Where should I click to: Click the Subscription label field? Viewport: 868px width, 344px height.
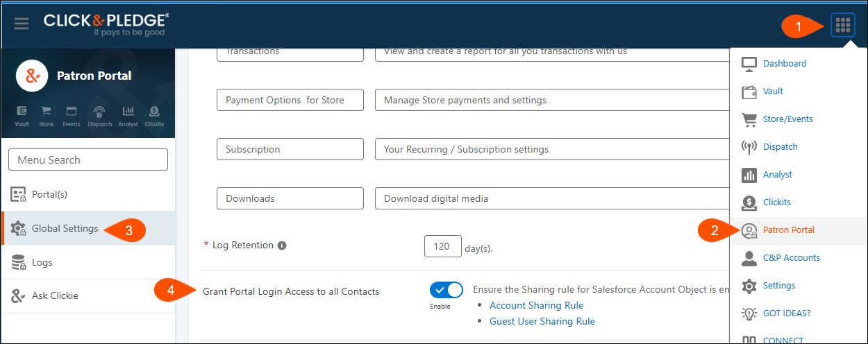[290, 149]
